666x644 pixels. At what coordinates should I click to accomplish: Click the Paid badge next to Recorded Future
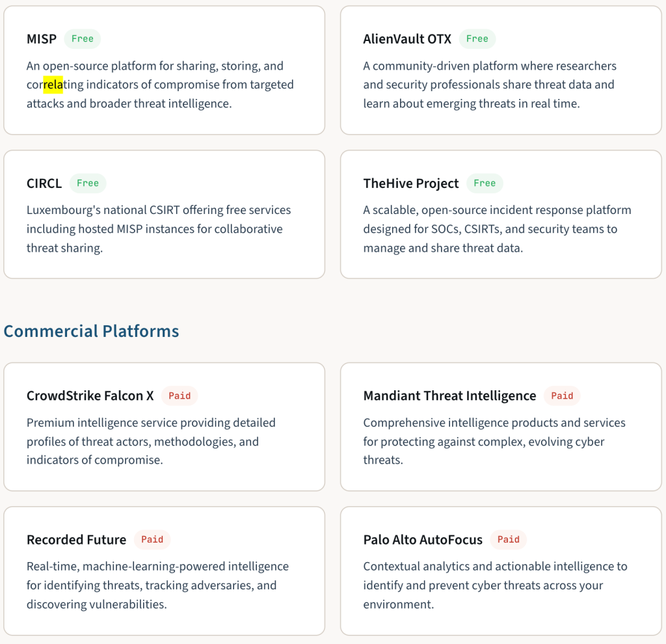152,540
